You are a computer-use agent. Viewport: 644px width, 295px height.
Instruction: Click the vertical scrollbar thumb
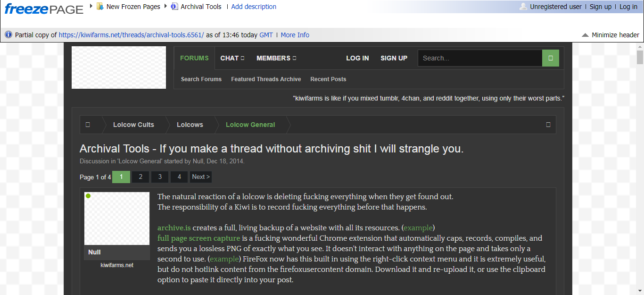tap(640, 58)
